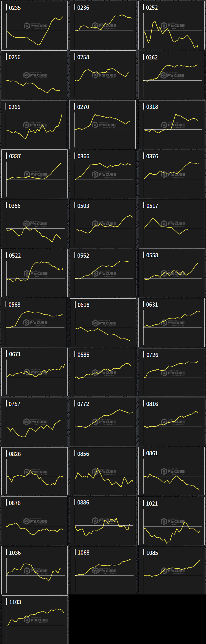
Task: Click the graph thumbnail numbered 0366
Action: (103, 174)
